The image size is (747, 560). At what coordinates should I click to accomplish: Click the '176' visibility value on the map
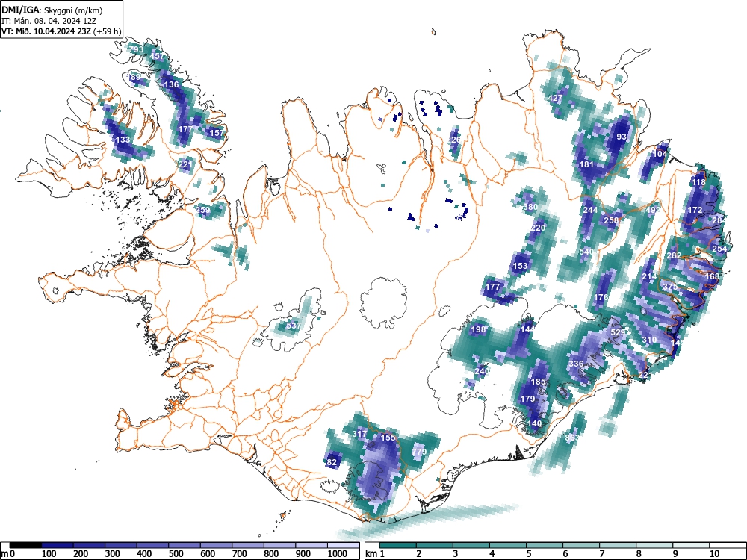click(x=601, y=298)
